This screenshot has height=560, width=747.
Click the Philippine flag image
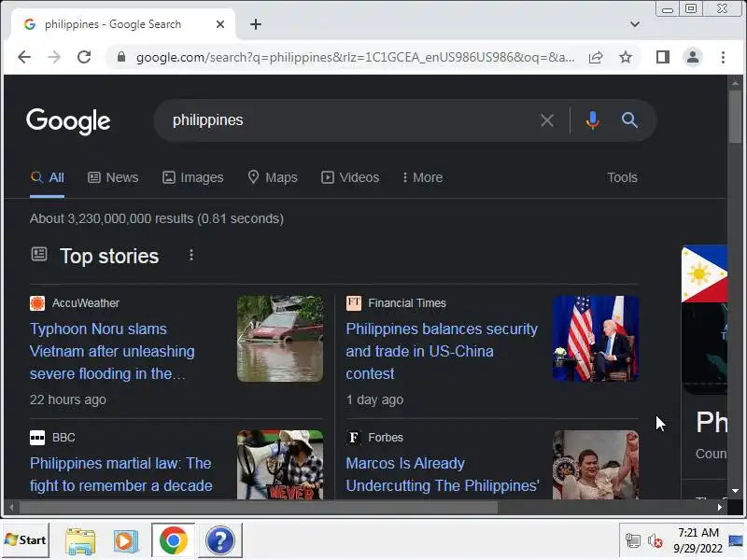[x=705, y=273]
